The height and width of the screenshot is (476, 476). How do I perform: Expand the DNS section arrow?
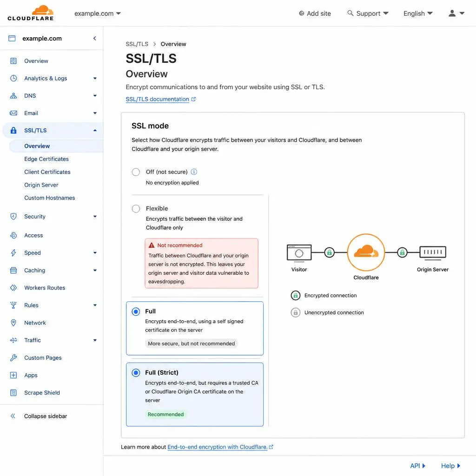click(x=95, y=96)
